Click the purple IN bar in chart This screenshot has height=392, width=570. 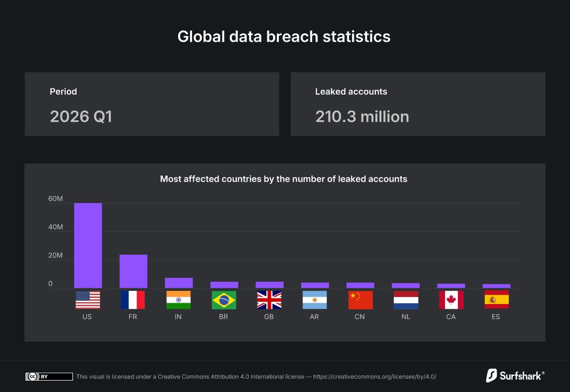179,283
